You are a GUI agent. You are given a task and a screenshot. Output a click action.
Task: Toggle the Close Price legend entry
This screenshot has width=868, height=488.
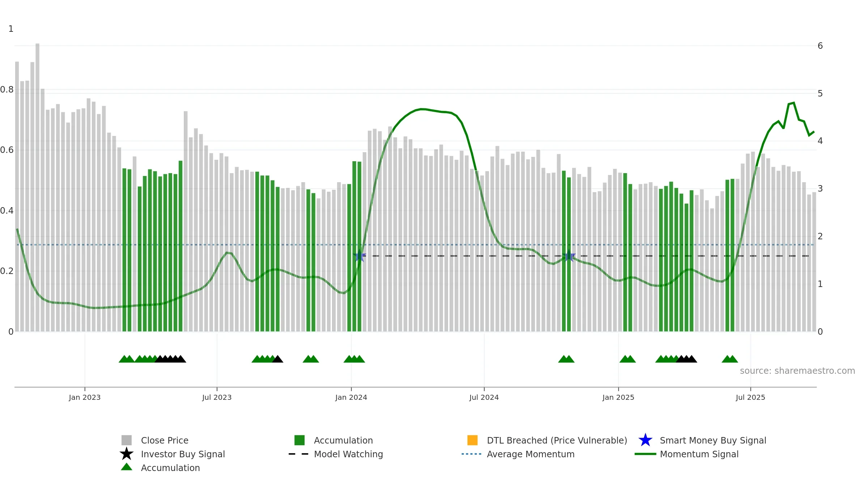tap(165, 440)
